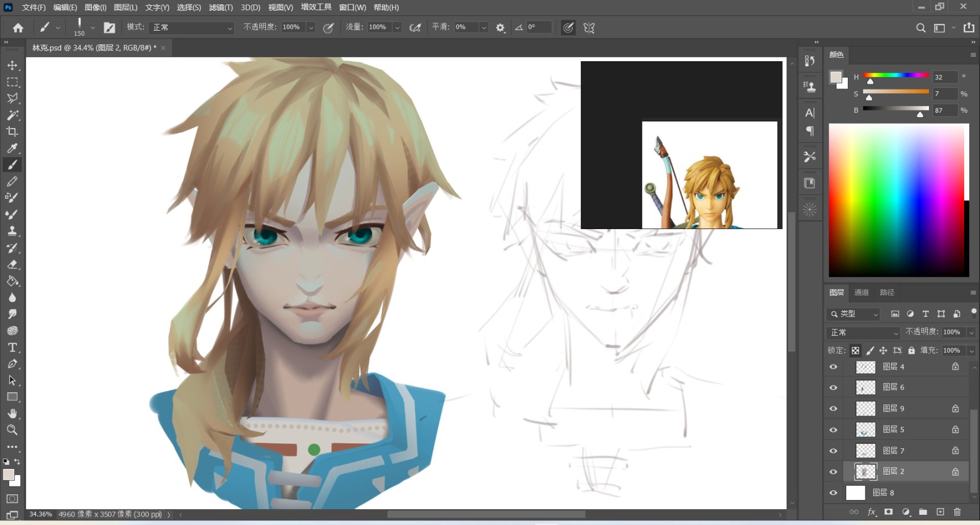Click the share icon at top right
This screenshot has height=525, width=980.
click(969, 28)
